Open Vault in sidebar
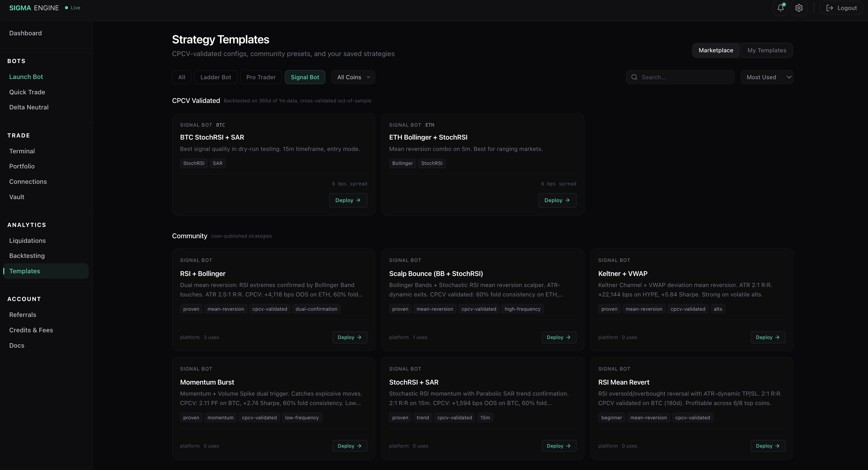The width and height of the screenshot is (868, 470). point(17,197)
